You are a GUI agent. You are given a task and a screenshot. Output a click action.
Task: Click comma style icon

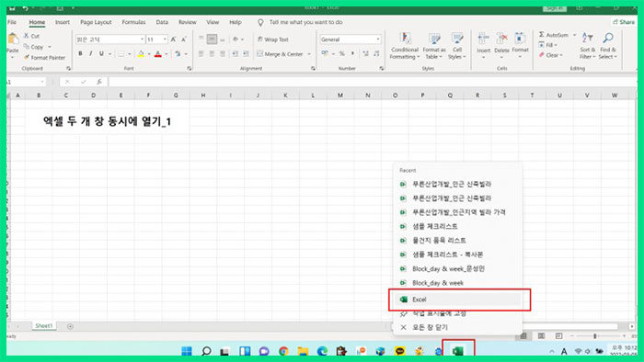352,53
